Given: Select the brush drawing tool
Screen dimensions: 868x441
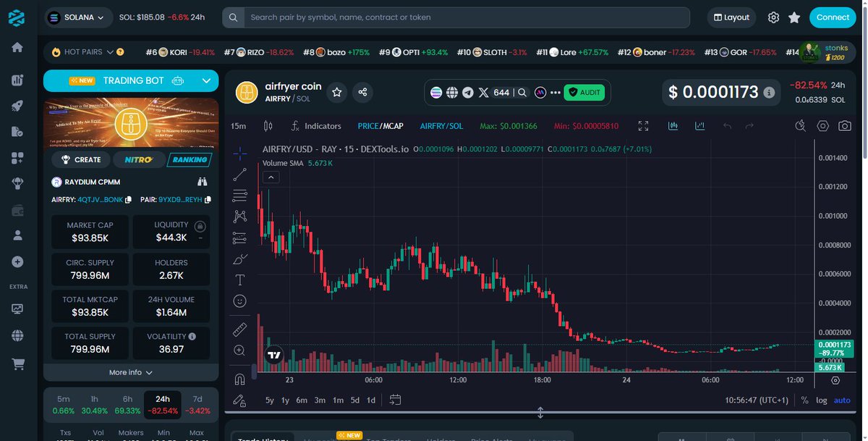Looking at the screenshot, I should click(x=239, y=259).
